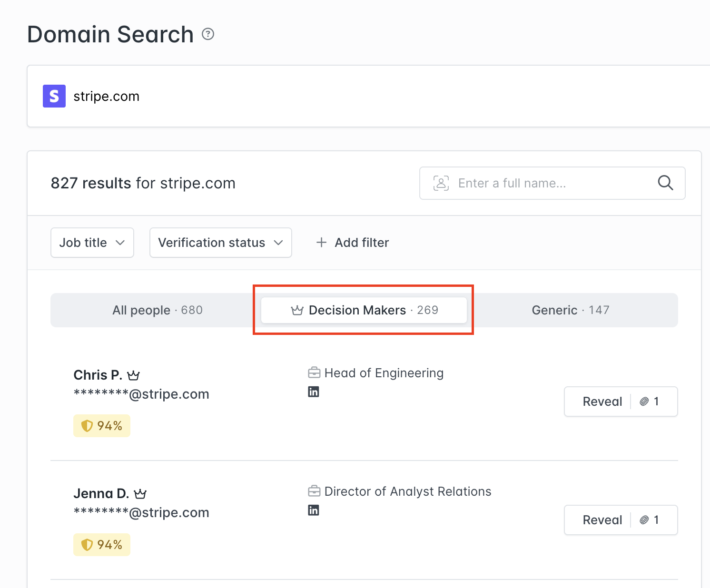Switch to the Generic tab
This screenshot has width=710, height=588.
[x=571, y=310]
